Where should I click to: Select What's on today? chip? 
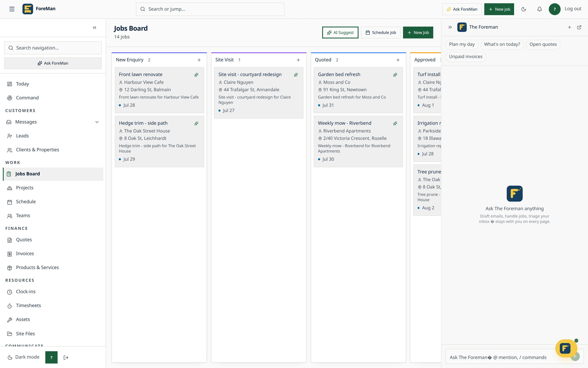click(x=502, y=45)
